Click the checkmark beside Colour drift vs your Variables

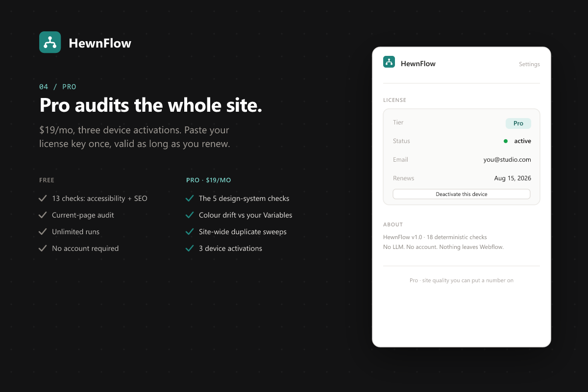coord(190,215)
